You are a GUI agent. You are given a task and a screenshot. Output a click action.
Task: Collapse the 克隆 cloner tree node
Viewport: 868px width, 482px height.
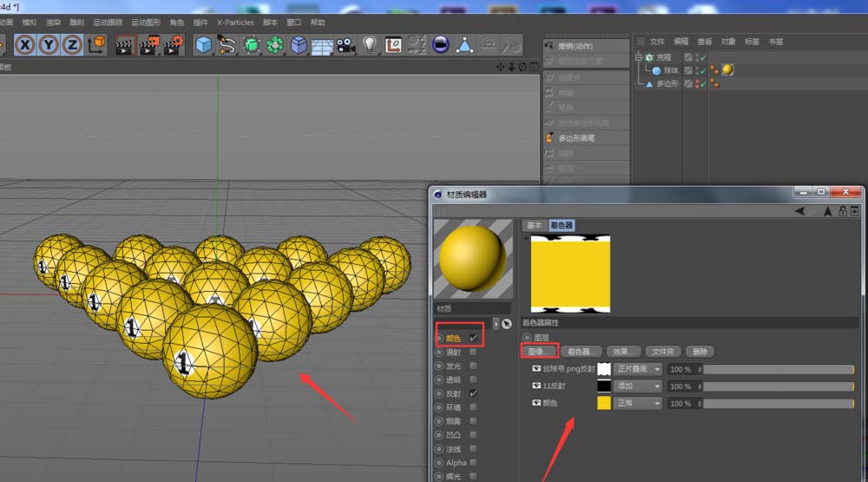click(638, 57)
